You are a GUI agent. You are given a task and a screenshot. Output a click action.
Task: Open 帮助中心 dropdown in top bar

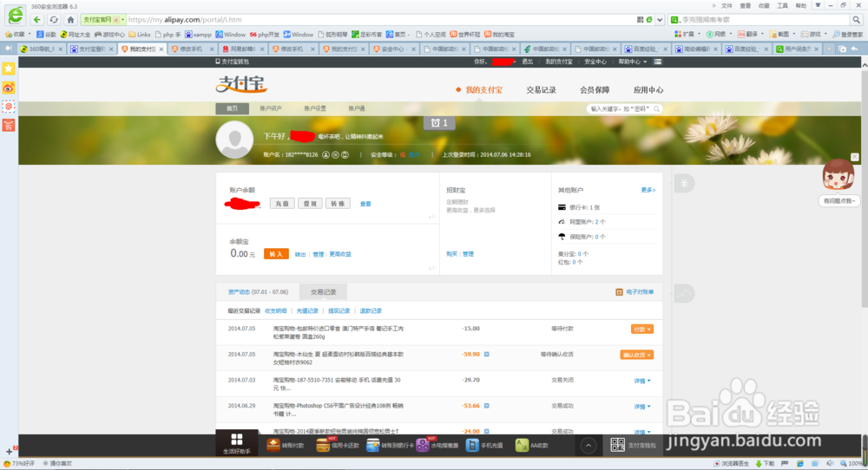click(x=632, y=62)
